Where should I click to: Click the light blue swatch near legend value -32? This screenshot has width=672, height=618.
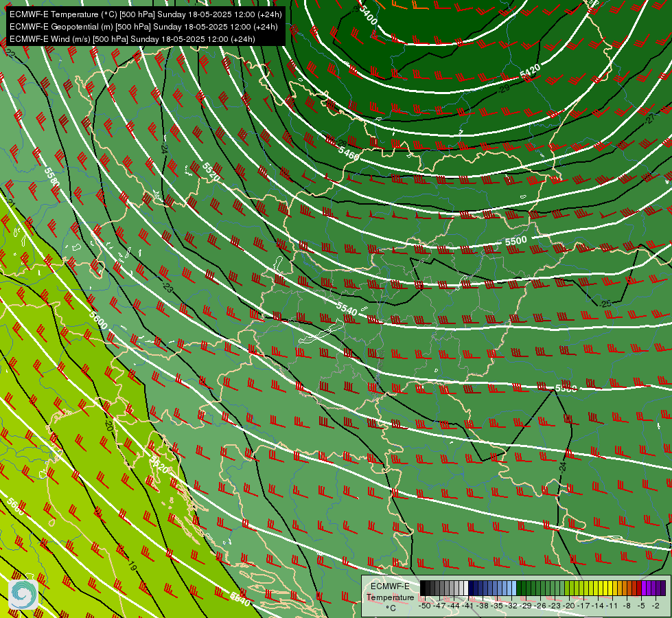[x=514, y=588]
